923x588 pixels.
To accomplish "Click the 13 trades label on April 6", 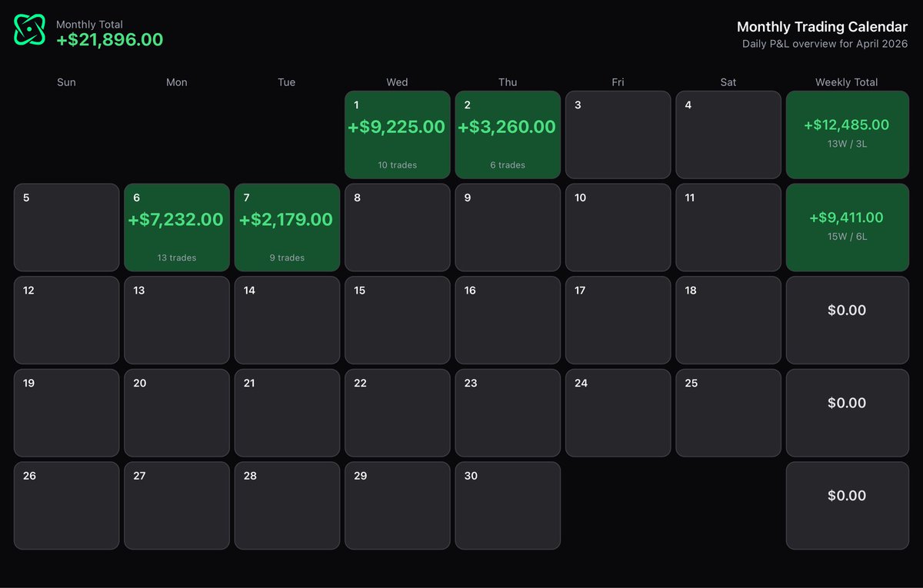I will (x=177, y=257).
